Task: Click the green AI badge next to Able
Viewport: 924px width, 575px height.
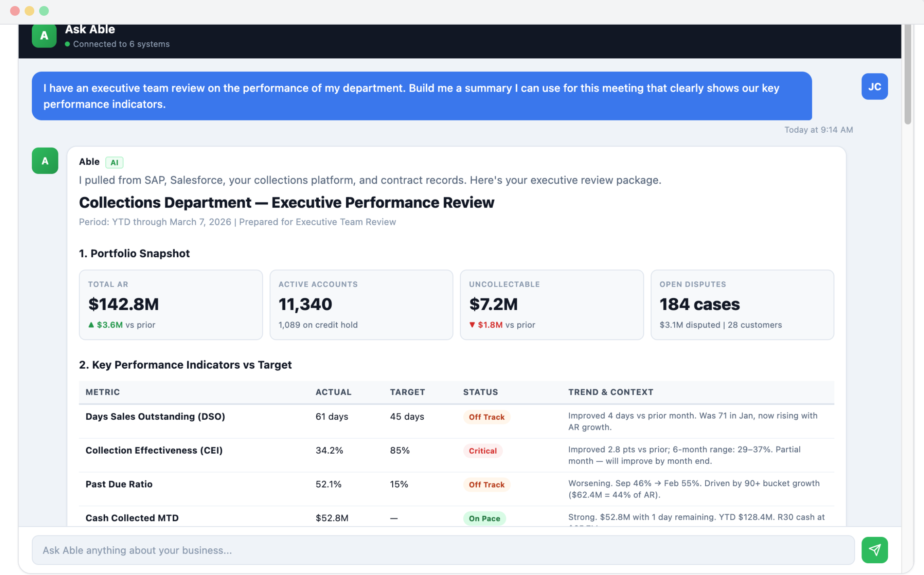Action: coord(114,162)
